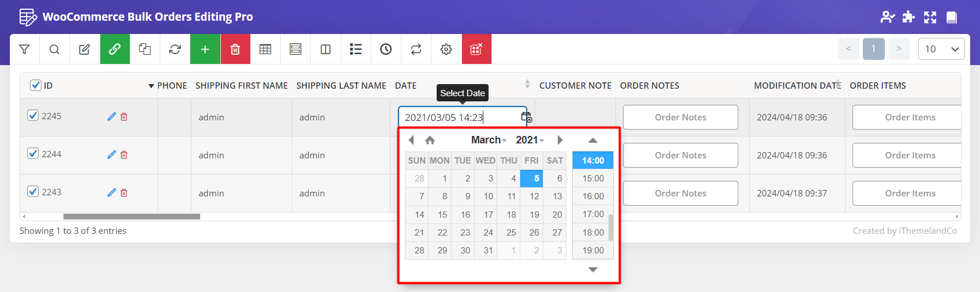Toggle the select-all ID header checkbox

[x=35, y=85]
